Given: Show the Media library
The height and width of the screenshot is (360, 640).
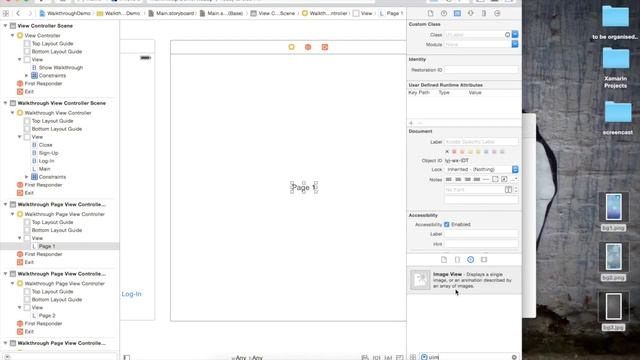Looking at the screenshot, I should point(484,260).
